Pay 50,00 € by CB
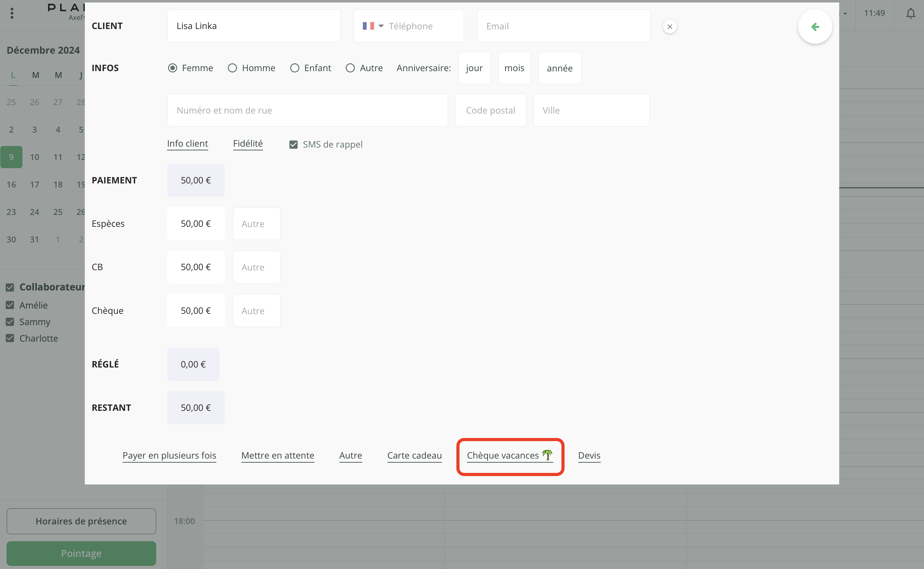 (195, 267)
